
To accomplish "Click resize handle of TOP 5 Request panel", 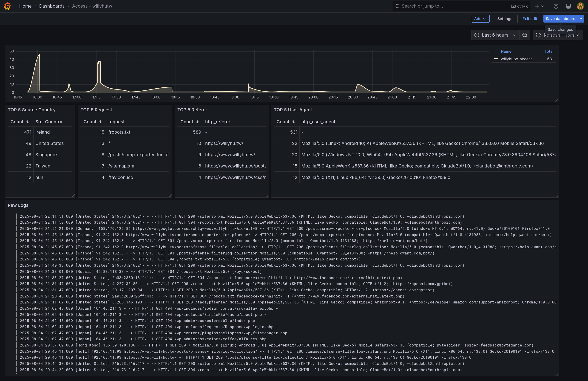I will click(x=170, y=196).
